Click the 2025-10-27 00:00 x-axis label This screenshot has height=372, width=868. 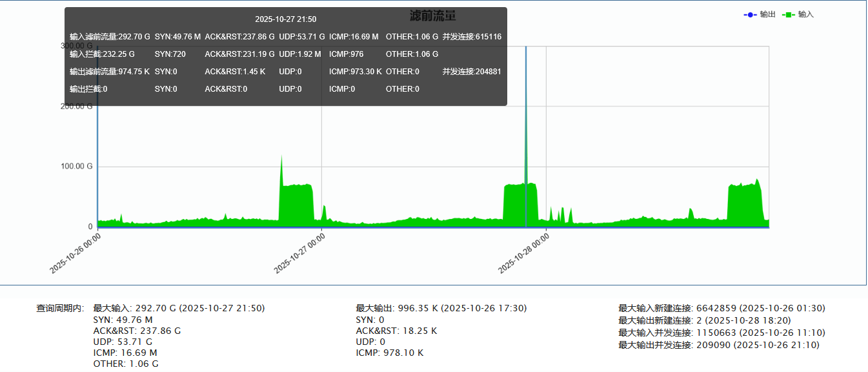click(299, 253)
